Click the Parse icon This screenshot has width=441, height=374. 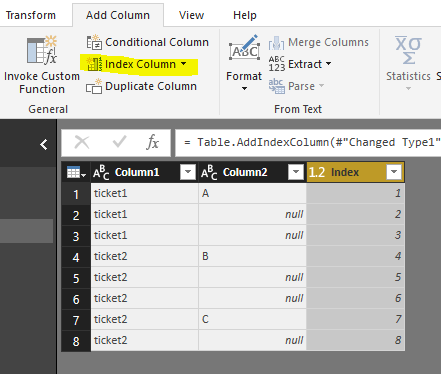coord(277,86)
